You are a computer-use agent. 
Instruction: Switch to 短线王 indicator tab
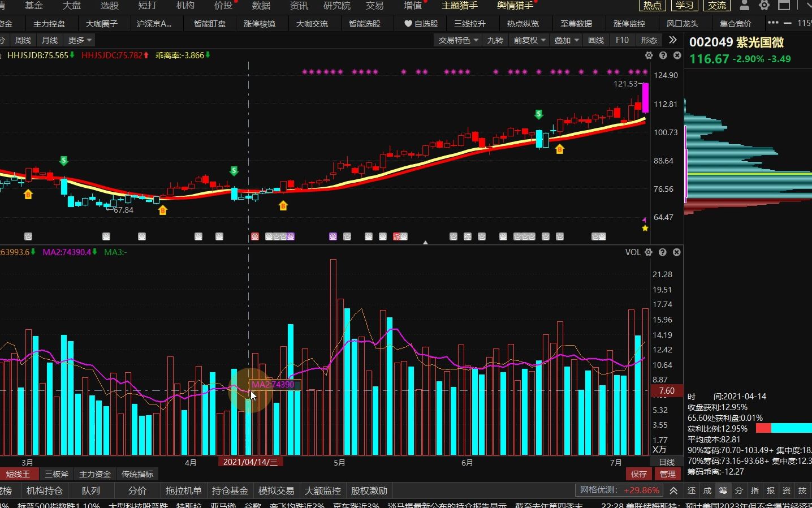18,474
